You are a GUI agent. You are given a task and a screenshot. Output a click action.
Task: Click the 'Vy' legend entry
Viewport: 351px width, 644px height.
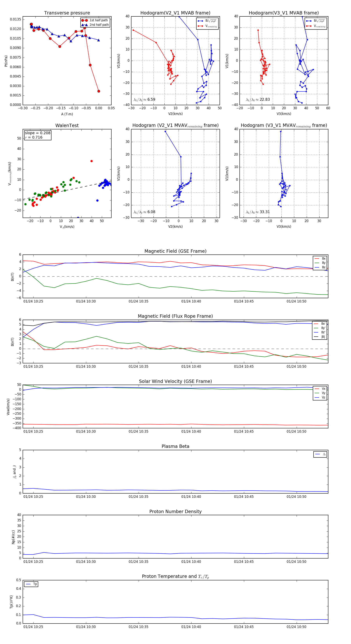click(x=320, y=393)
